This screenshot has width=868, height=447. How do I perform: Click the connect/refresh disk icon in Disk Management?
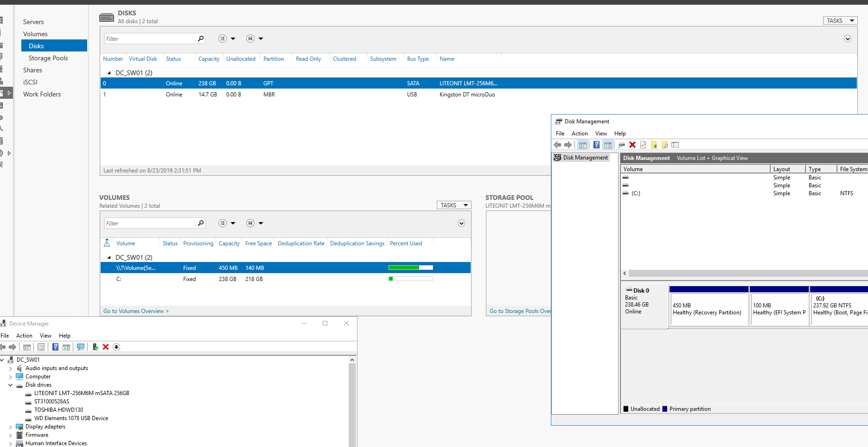(x=621, y=145)
